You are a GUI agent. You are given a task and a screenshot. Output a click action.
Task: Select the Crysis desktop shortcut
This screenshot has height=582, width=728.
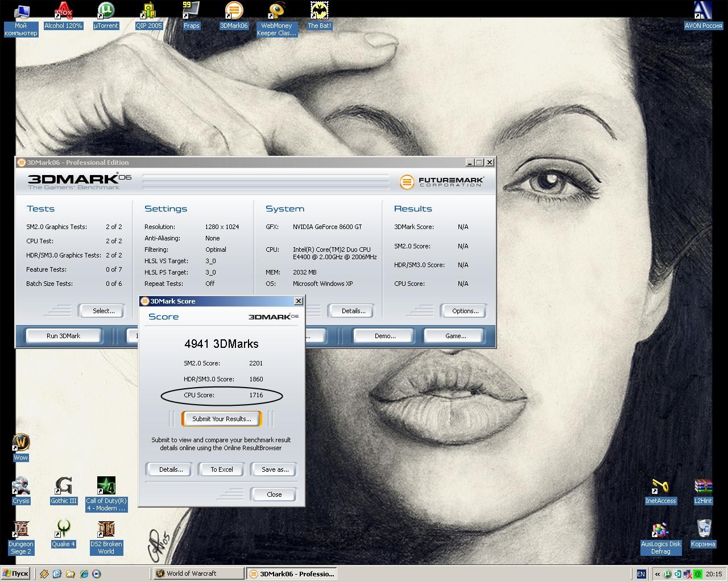(x=20, y=491)
